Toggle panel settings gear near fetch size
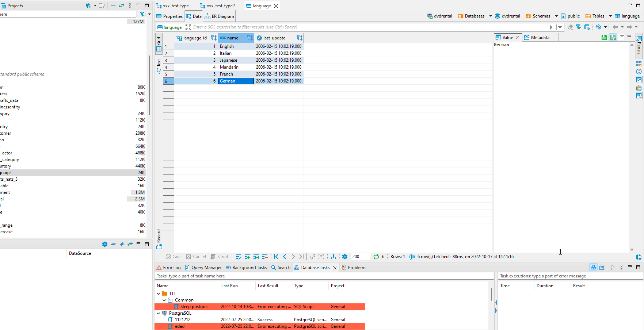The image size is (644, 330). pos(345,257)
